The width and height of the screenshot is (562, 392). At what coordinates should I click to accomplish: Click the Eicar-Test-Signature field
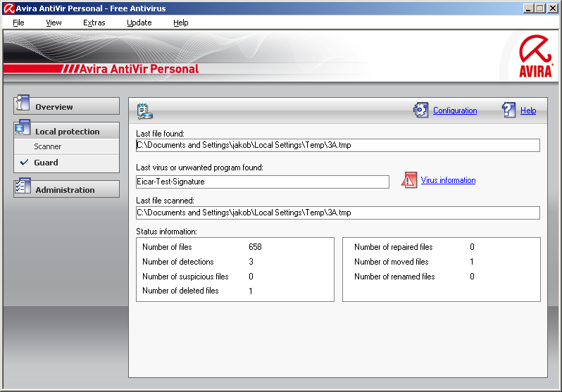[263, 182]
